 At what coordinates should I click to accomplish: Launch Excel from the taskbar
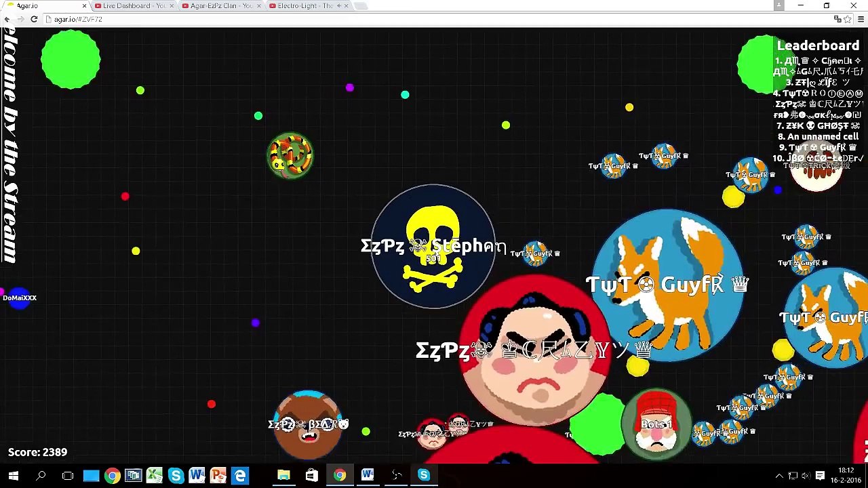click(155, 476)
